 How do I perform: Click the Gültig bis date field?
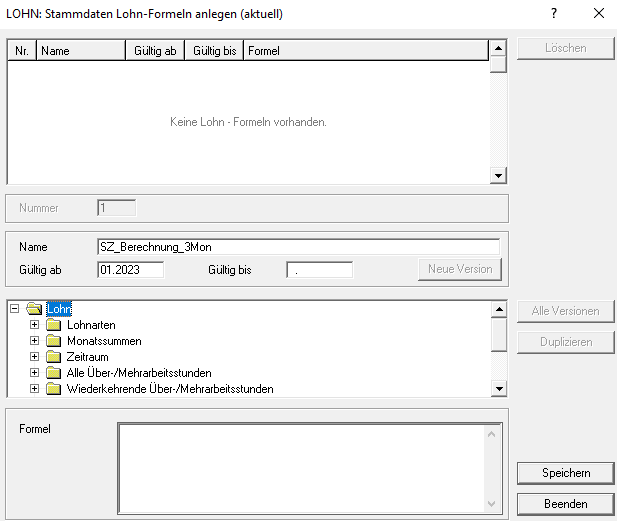319,270
